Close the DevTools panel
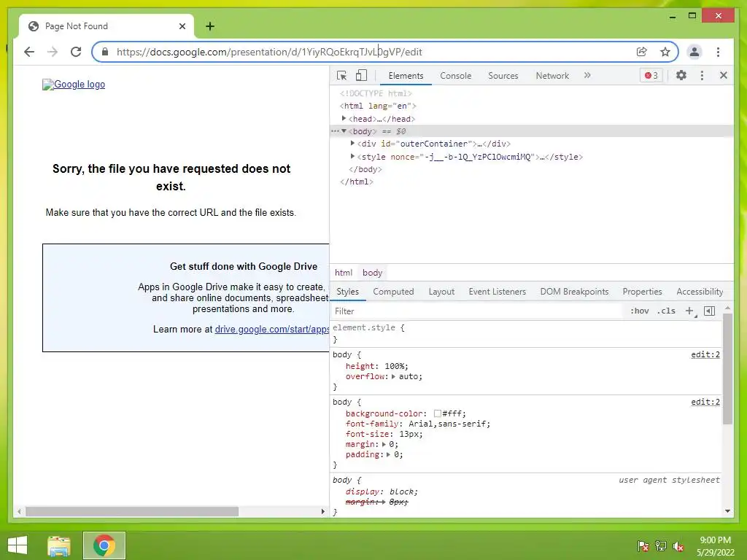 coord(723,75)
